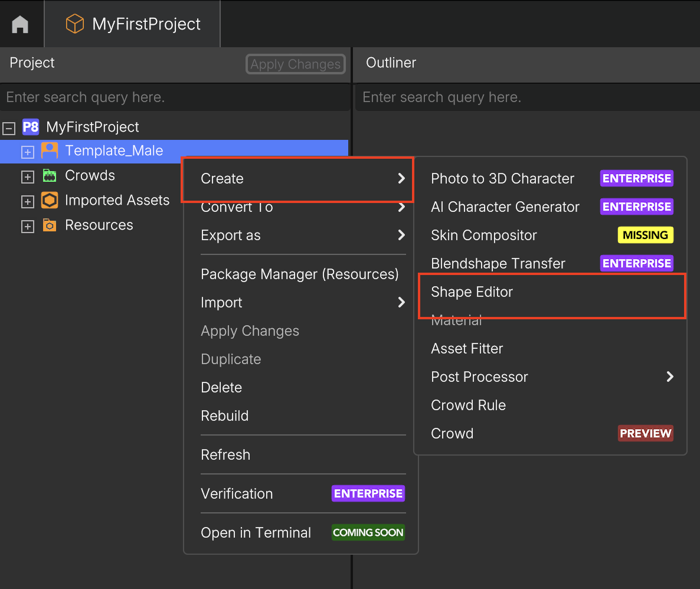Screen dimensions: 700x589
Task: Select Asset Fitter in submenu
Action: [550, 348]
